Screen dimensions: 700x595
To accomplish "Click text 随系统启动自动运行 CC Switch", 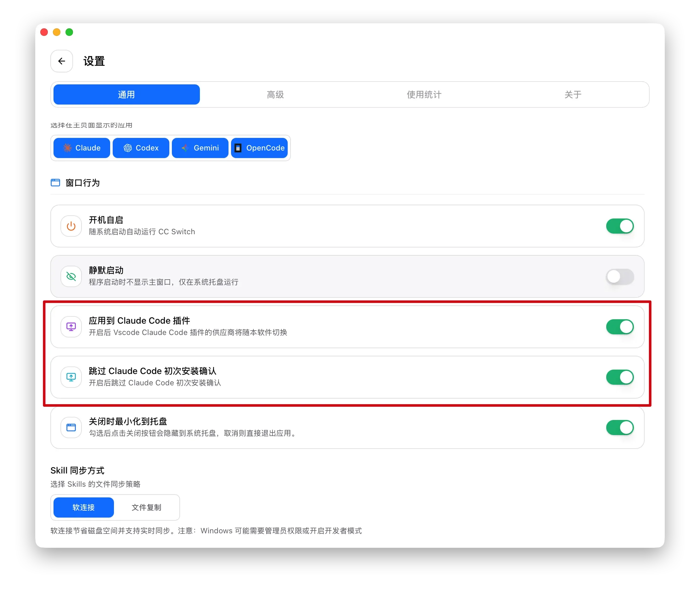I will pos(142,232).
